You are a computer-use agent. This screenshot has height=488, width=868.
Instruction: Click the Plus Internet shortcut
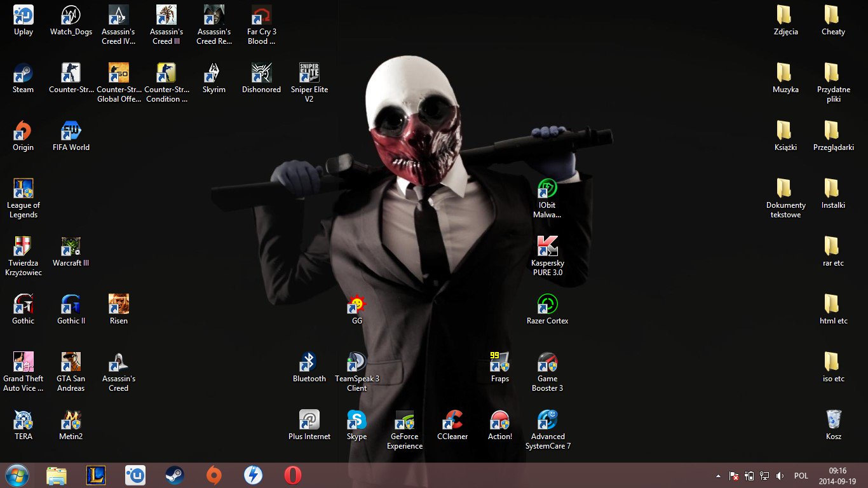309,425
